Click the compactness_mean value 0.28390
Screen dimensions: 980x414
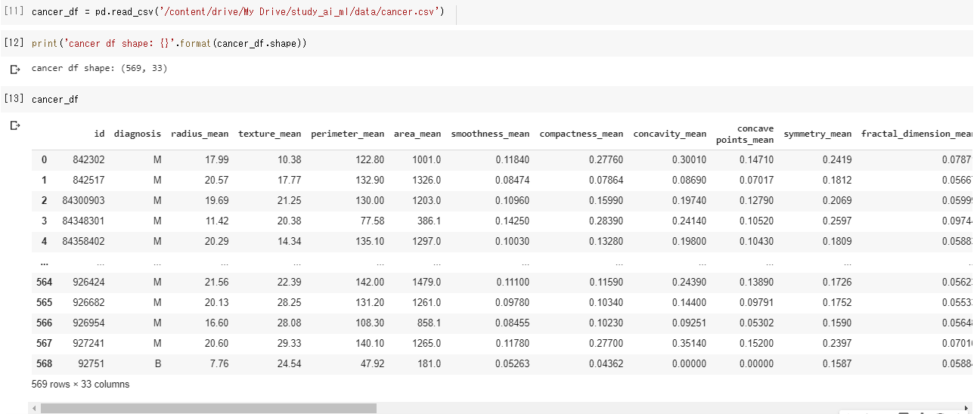606,221
